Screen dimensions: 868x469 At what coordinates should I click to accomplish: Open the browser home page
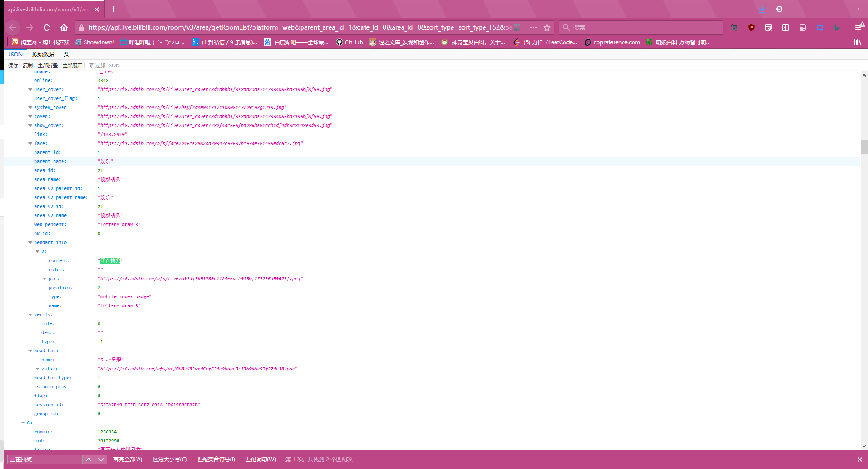coord(64,27)
